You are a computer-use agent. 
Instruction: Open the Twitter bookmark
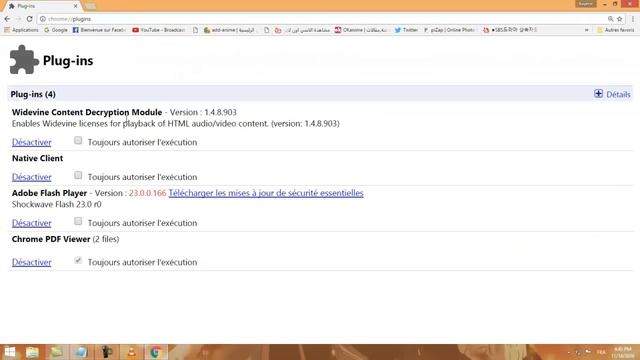pyautogui.click(x=406, y=30)
